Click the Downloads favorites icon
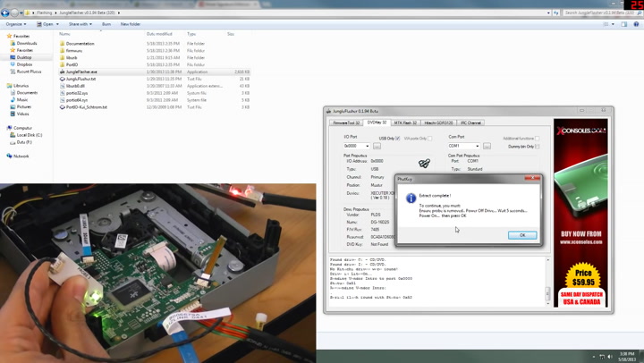The image size is (644, 363). [x=12, y=43]
